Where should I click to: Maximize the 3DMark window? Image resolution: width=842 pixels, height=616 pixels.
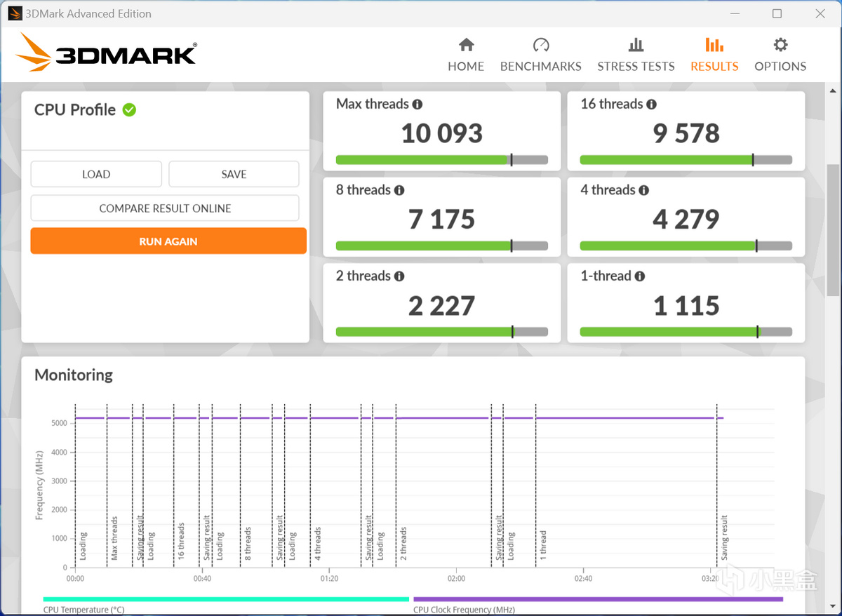[x=777, y=13]
